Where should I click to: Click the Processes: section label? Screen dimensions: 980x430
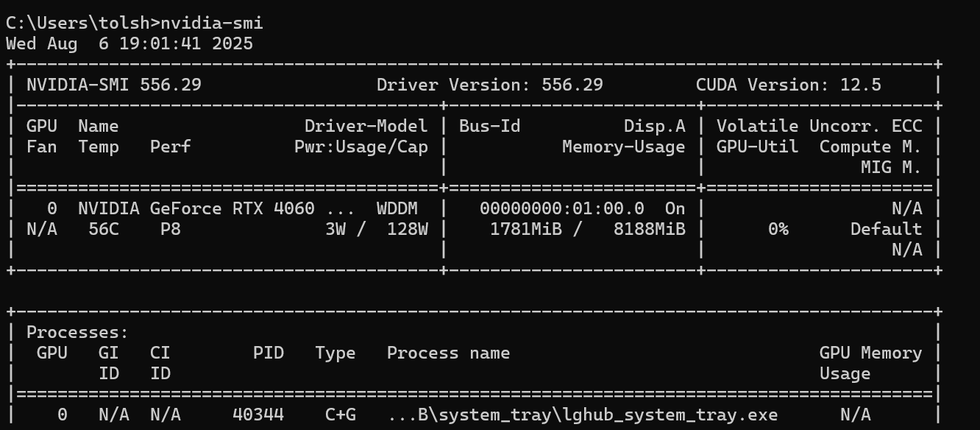(78, 332)
